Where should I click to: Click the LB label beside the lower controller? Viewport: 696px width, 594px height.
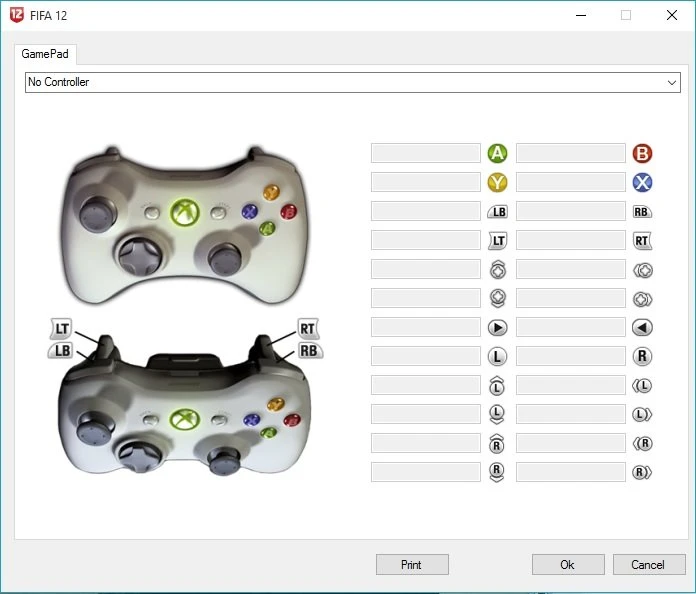61,351
